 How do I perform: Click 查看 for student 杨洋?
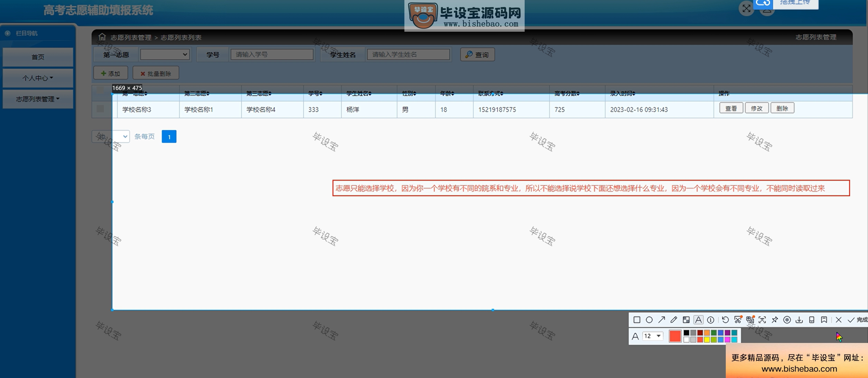coord(731,108)
